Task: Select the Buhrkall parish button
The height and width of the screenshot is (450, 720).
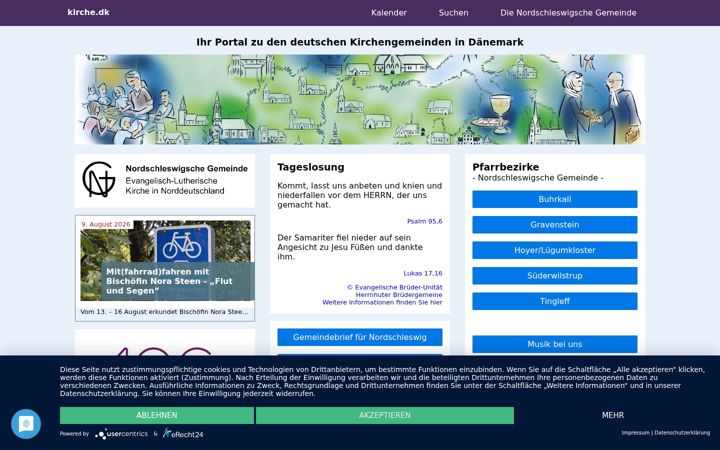Action: pos(555,199)
